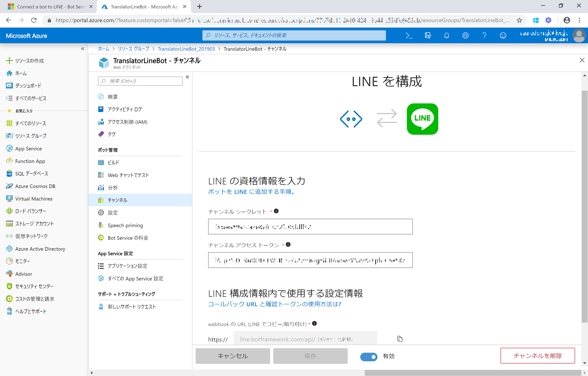
Task: Click info icon beside チャンネル シークレット
Action: click(276, 211)
